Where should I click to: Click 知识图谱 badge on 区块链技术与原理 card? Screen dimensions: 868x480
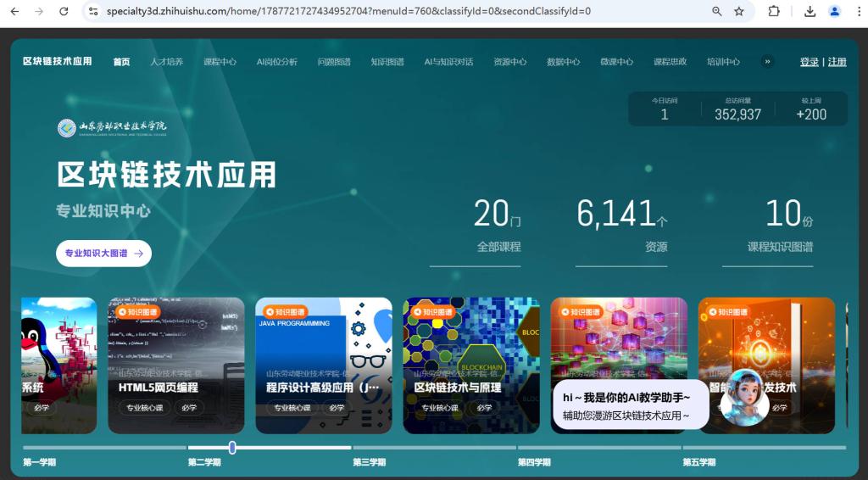[432, 312]
